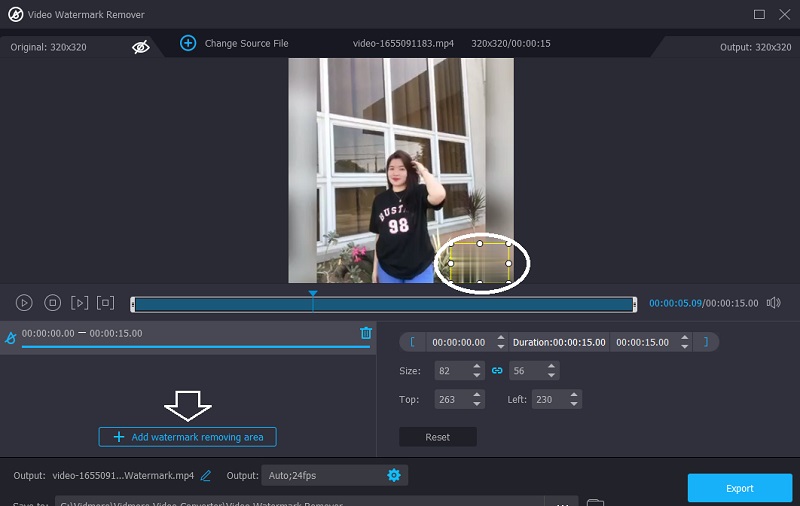Click the snapshot frame icon
The width and height of the screenshot is (800, 506).
(106, 303)
